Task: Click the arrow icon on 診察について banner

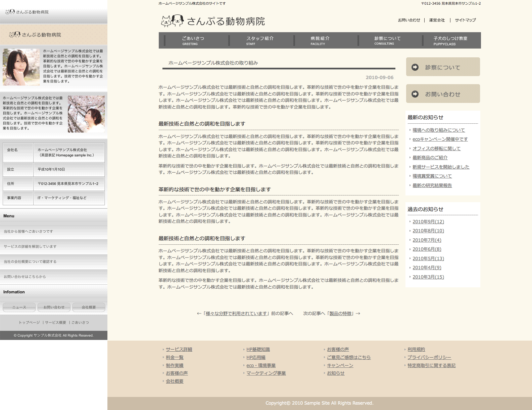Action: (415, 67)
